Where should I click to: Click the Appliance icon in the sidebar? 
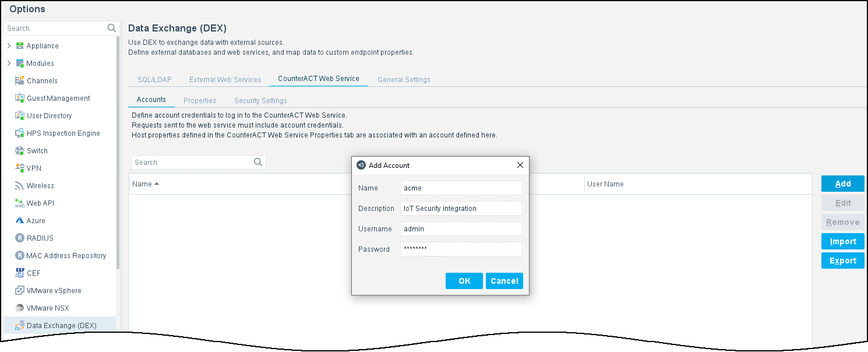pyautogui.click(x=20, y=45)
